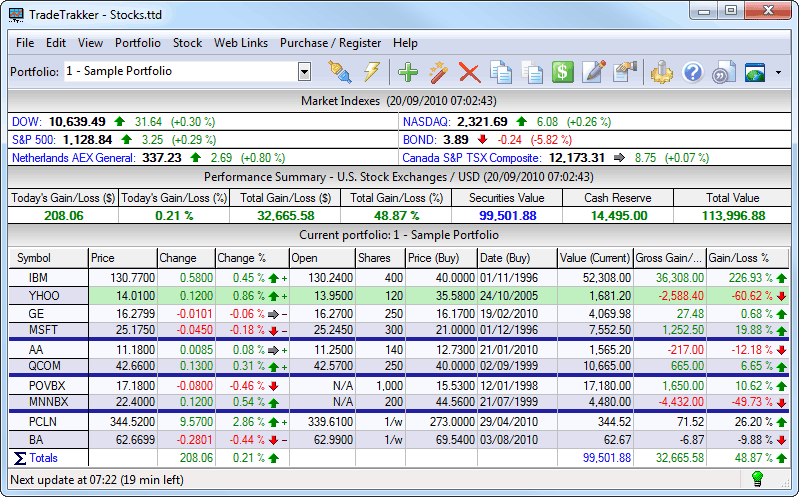Open the magic wand wizard icon
The height and width of the screenshot is (497, 799).
[x=438, y=72]
